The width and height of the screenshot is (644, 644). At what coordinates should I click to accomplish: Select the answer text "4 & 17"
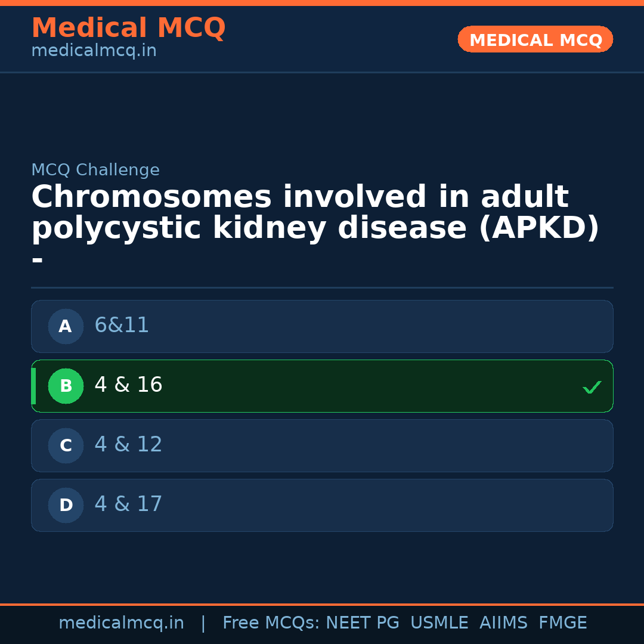128,504
